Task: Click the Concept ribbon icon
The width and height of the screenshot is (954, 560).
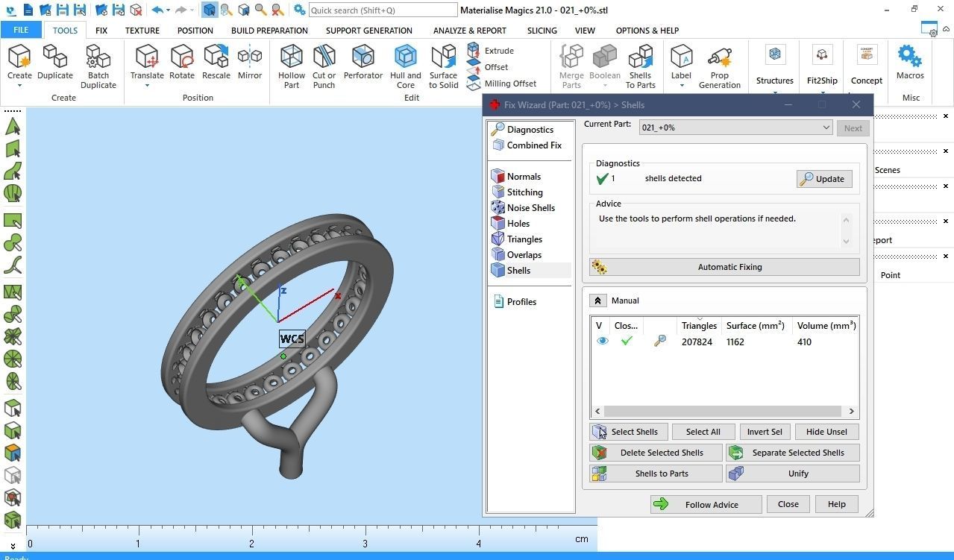Action: pos(867,55)
